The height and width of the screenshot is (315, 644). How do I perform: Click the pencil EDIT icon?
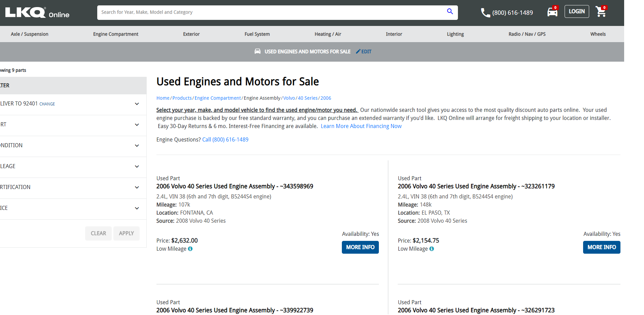(x=358, y=52)
